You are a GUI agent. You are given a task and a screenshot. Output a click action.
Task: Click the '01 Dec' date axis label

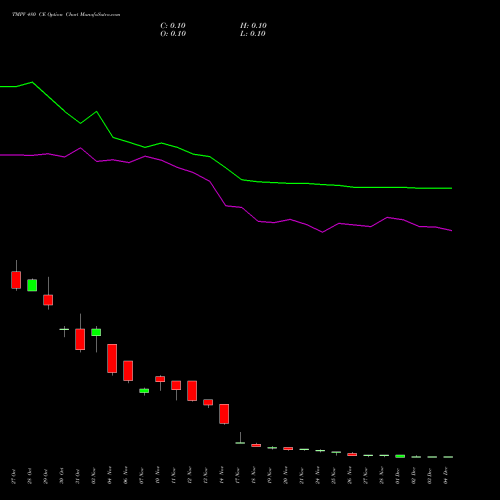tap(398, 476)
